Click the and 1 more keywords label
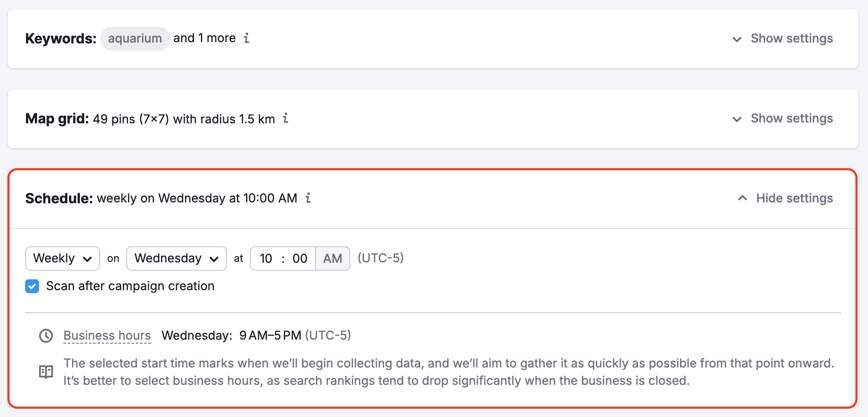 [x=204, y=38]
